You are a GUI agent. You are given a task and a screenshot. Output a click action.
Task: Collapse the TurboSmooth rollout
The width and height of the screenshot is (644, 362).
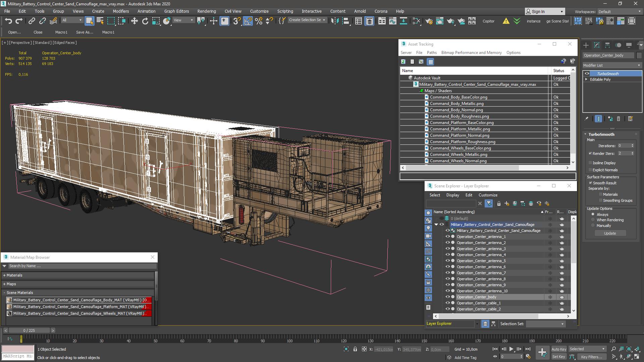click(586, 134)
